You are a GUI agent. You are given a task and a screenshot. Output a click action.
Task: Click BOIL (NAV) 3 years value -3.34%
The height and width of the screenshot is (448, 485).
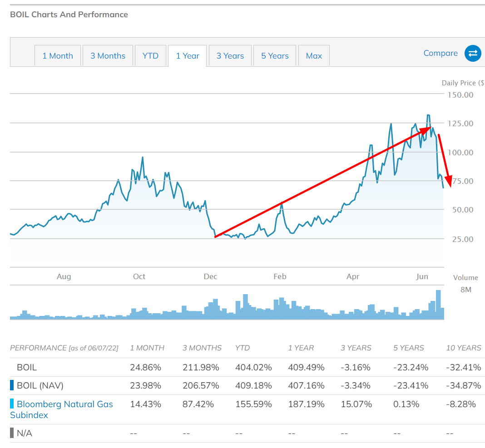[x=356, y=385]
